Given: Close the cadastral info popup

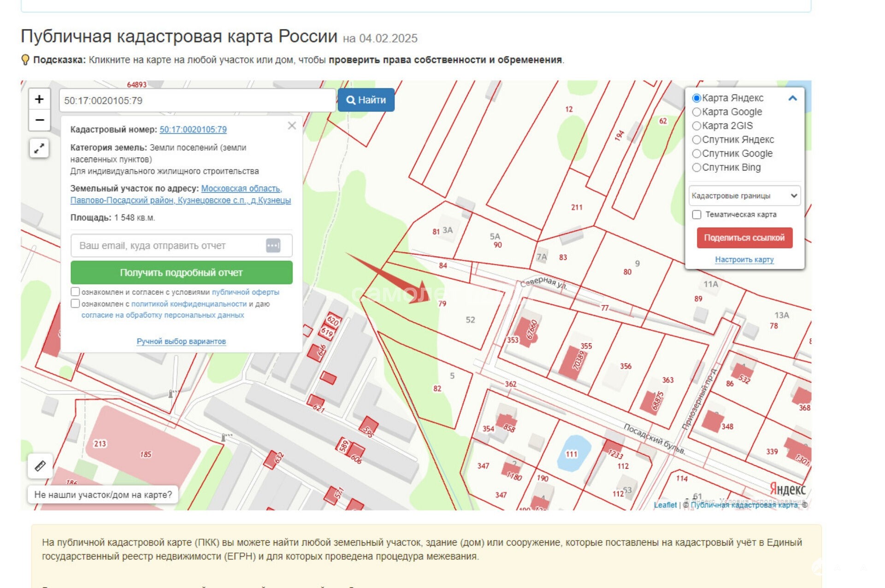Looking at the screenshot, I should tap(292, 126).
